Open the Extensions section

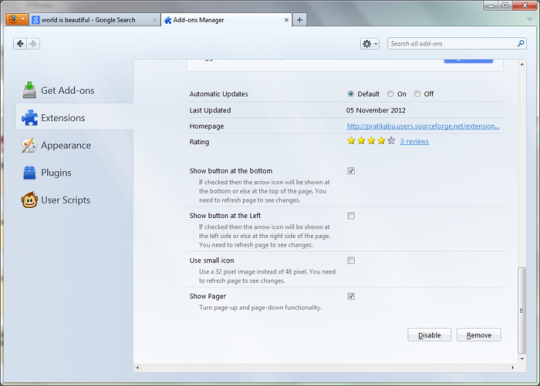point(74,118)
